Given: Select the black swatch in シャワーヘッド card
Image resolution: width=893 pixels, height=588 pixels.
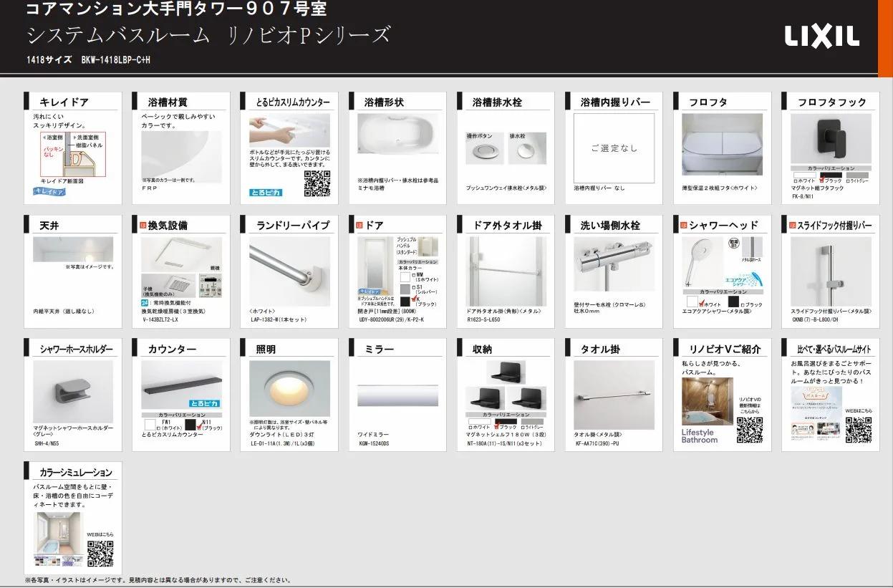Looking at the screenshot, I should (x=733, y=302).
